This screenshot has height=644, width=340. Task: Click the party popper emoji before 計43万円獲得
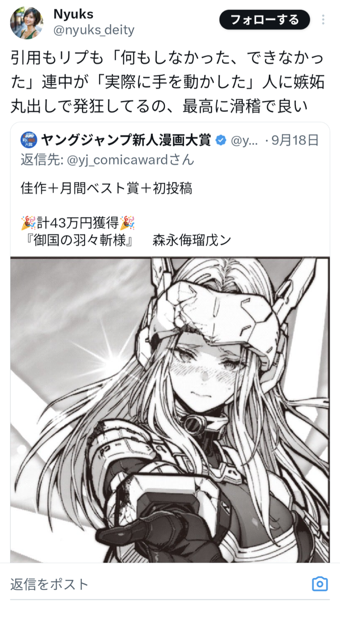28,223
